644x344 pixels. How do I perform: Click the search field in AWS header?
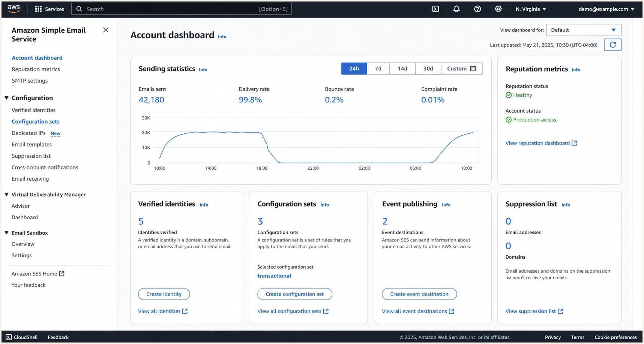pos(182,9)
